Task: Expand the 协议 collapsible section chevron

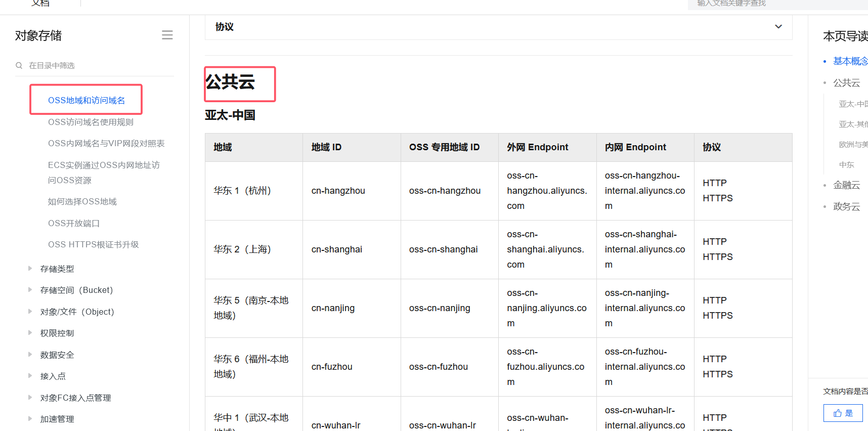Action: [778, 27]
